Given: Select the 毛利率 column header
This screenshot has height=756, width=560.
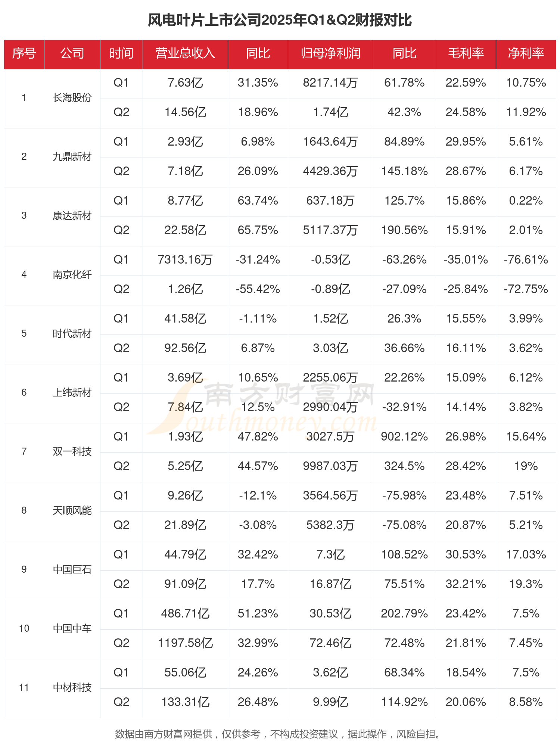Looking at the screenshot, I should [466, 53].
